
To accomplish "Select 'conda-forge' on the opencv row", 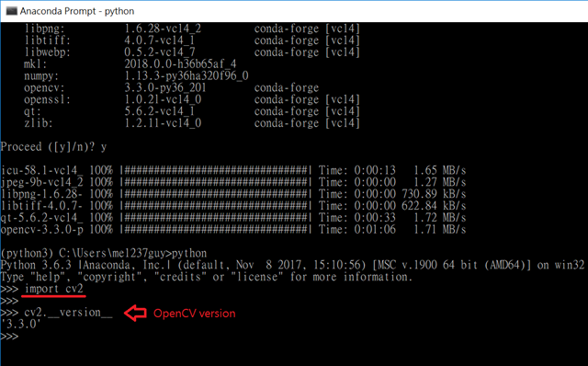I will coord(287,88).
